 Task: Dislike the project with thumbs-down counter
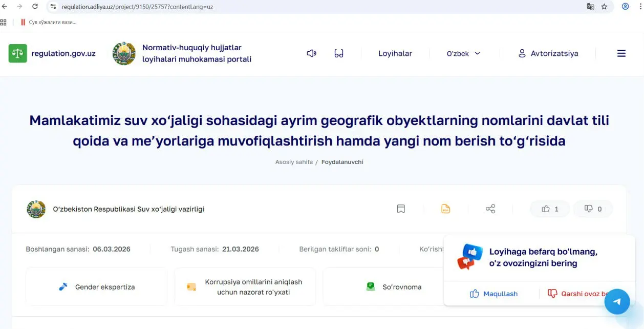[593, 209]
